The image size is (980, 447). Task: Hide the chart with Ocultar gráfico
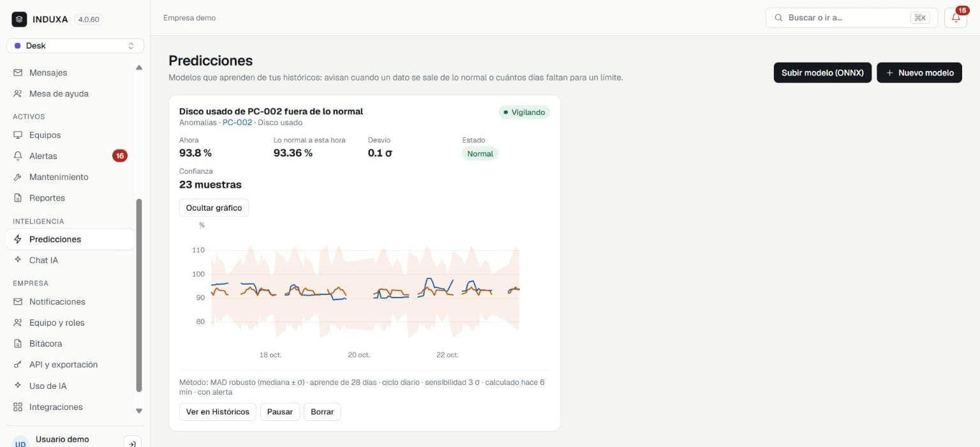pos(214,208)
